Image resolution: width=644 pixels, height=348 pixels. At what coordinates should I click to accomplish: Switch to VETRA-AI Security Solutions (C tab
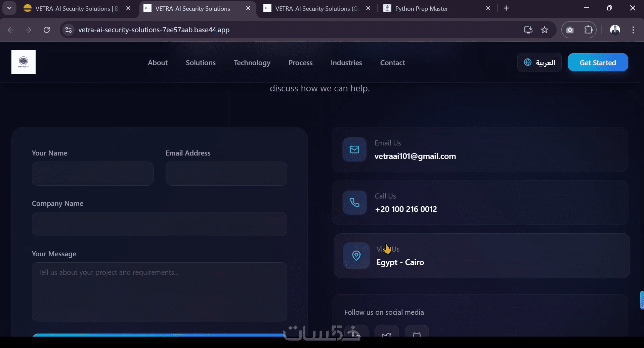tap(317, 8)
